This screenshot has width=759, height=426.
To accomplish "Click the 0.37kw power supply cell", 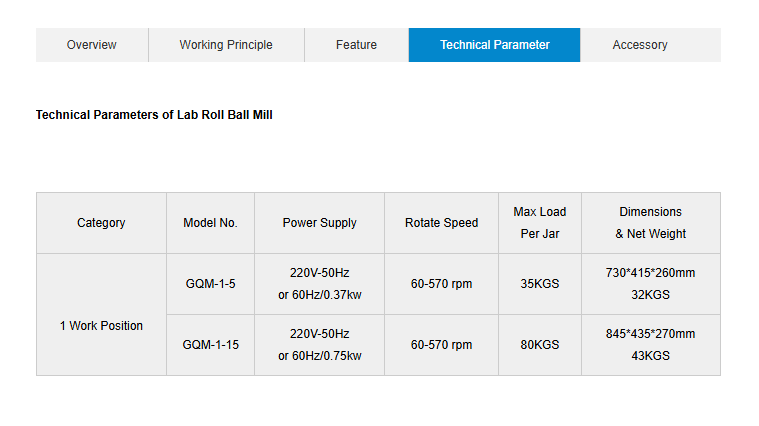I will coord(319,284).
